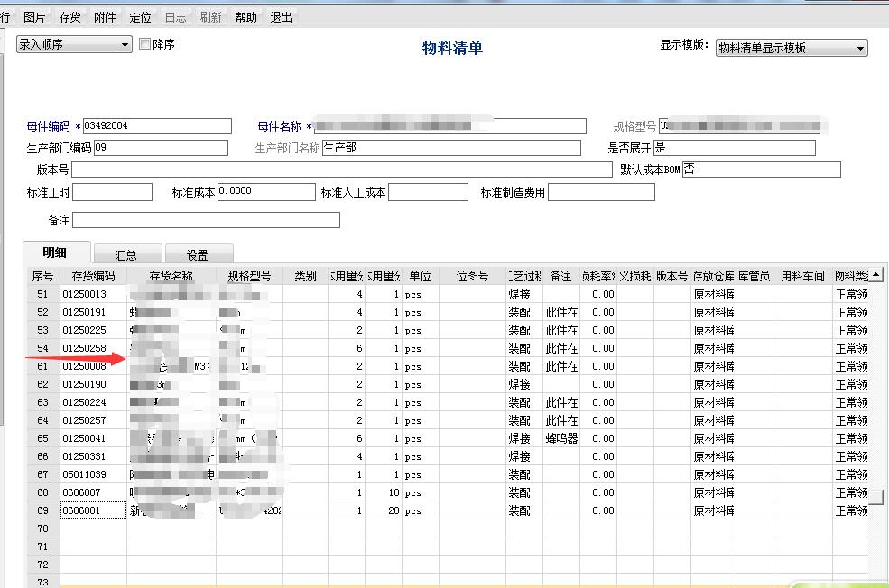The width and height of the screenshot is (889, 588).
Task: Click the 标准人工成本 input field
Action: point(428,192)
